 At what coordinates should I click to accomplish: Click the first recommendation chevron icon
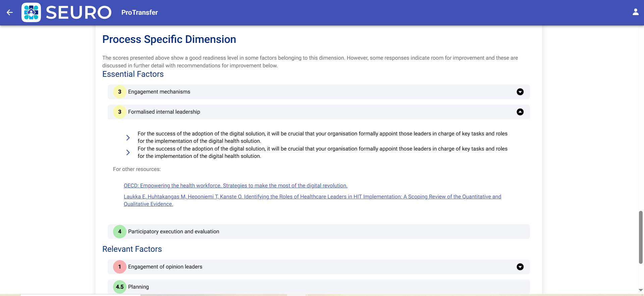(128, 137)
